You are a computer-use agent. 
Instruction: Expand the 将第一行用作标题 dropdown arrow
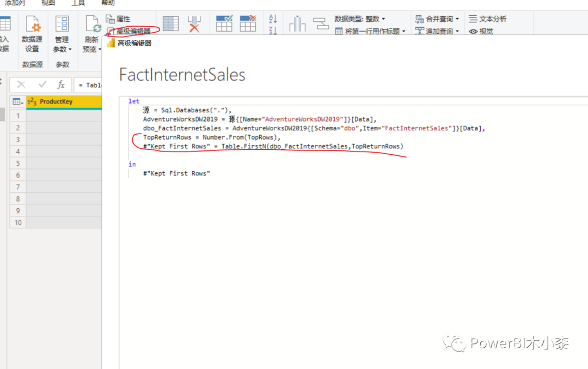(x=403, y=31)
